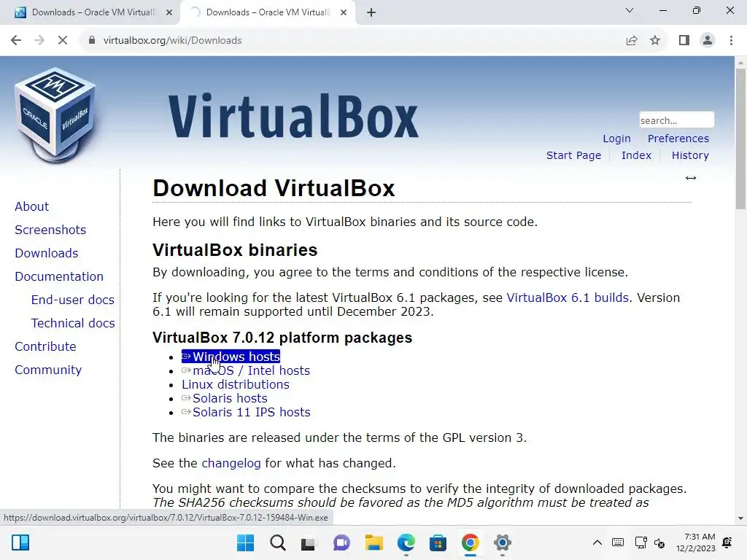Click the touch keyboard tray icon
This screenshot has height=560, width=747.
(618, 542)
